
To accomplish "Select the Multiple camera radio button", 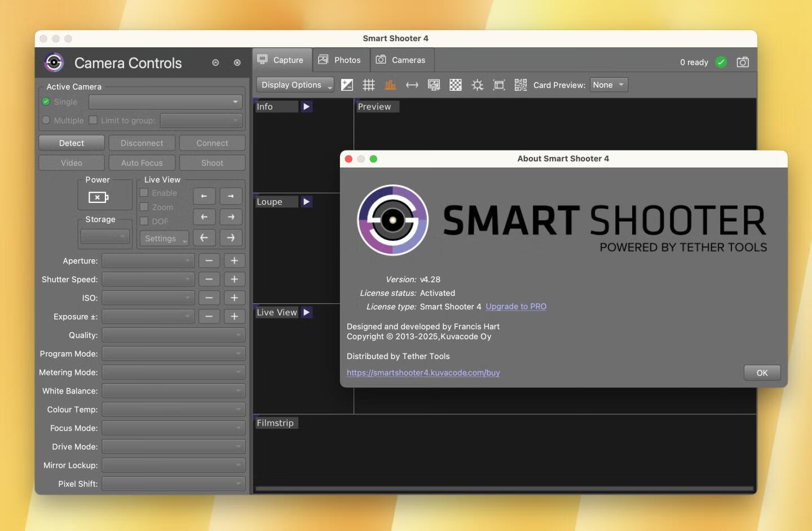I will pyautogui.click(x=47, y=120).
